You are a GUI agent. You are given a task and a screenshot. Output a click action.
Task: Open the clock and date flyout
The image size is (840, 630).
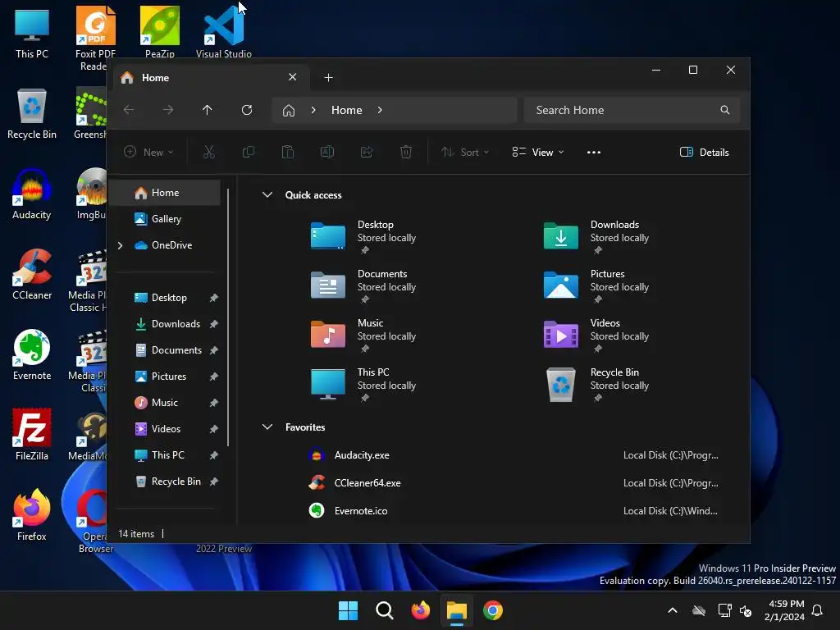point(784,610)
